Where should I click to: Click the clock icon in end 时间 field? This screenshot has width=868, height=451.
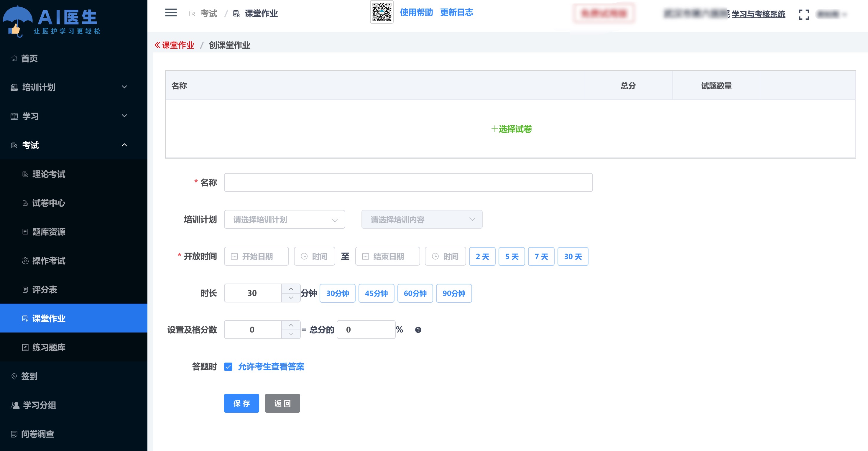(x=435, y=256)
